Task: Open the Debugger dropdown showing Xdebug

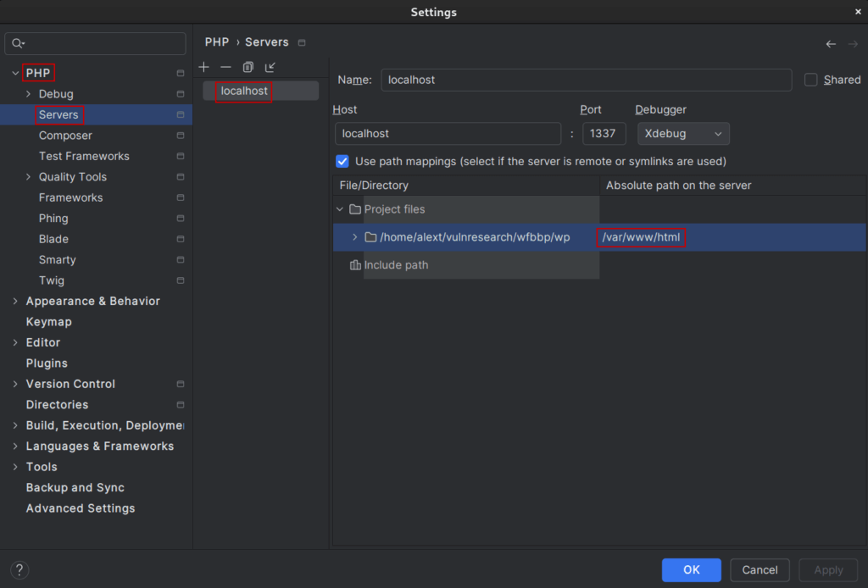Action: click(x=683, y=134)
